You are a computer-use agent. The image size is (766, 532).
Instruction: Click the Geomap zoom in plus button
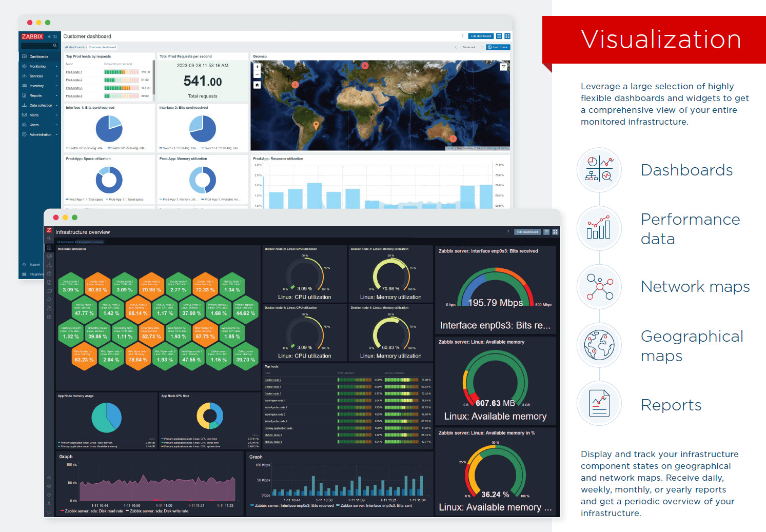pos(257,67)
